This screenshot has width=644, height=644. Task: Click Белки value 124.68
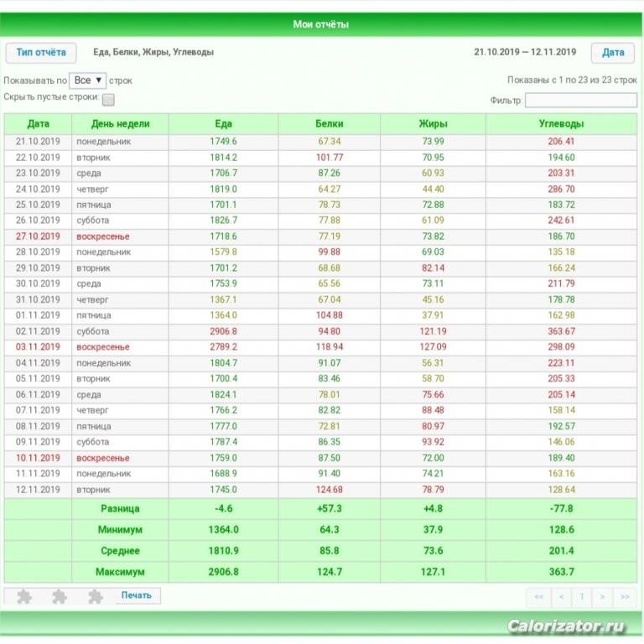click(x=330, y=490)
